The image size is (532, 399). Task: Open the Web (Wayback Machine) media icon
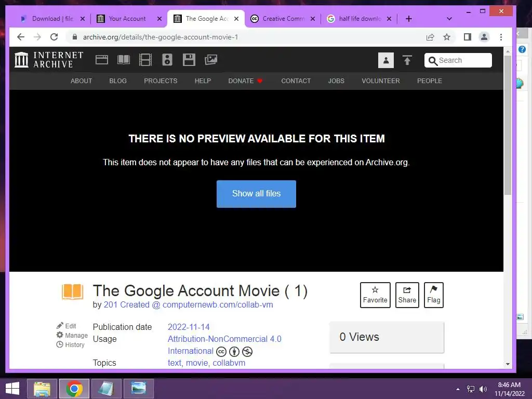click(x=101, y=60)
